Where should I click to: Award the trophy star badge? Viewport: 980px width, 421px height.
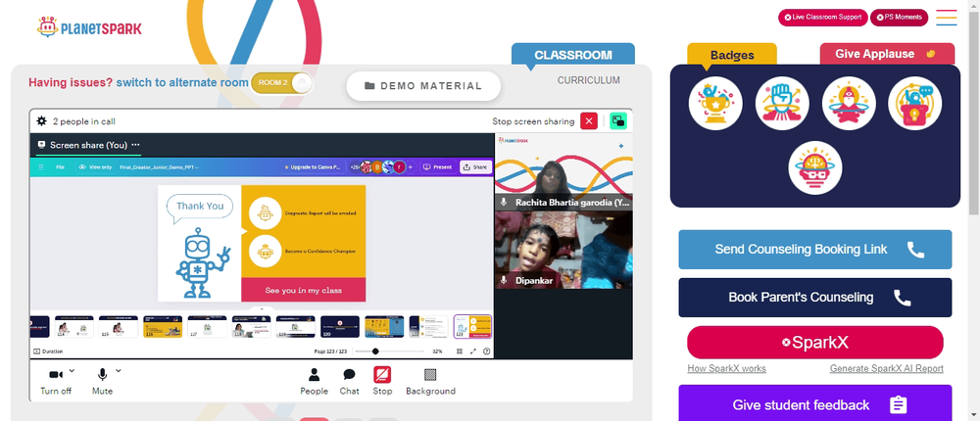click(715, 104)
